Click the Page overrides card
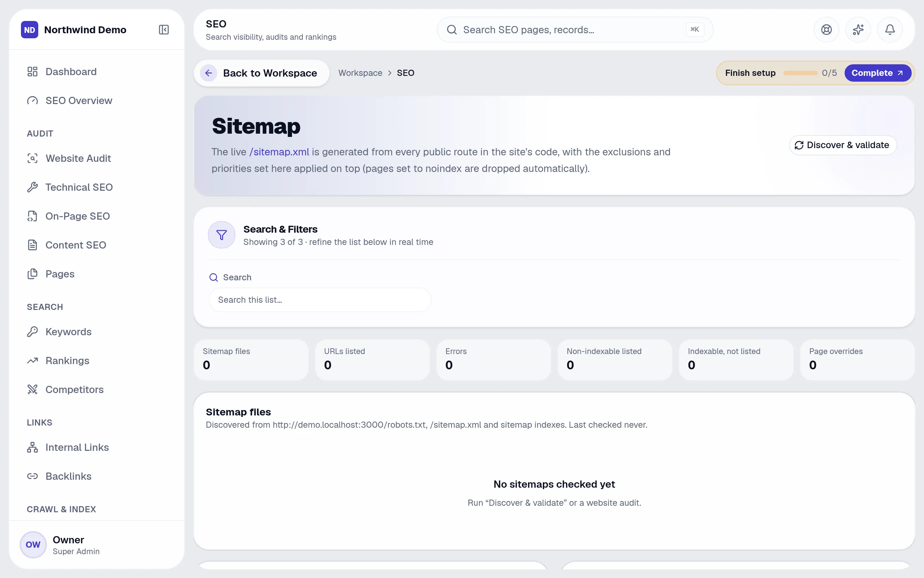The width and height of the screenshot is (924, 578). pyautogui.click(x=857, y=359)
